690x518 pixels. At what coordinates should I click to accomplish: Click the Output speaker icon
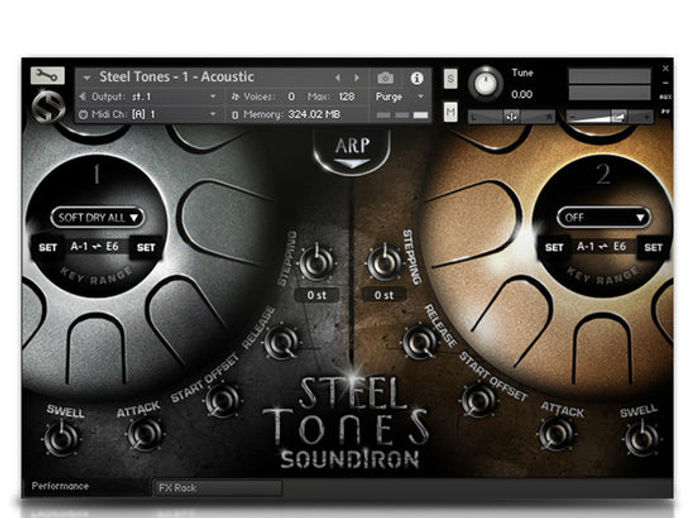(x=83, y=96)
